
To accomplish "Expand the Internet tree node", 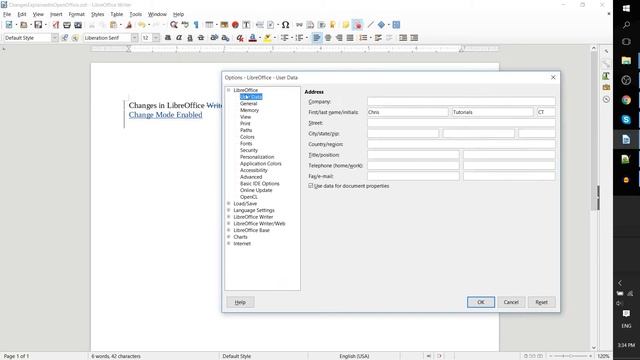I will coord(229,244).
